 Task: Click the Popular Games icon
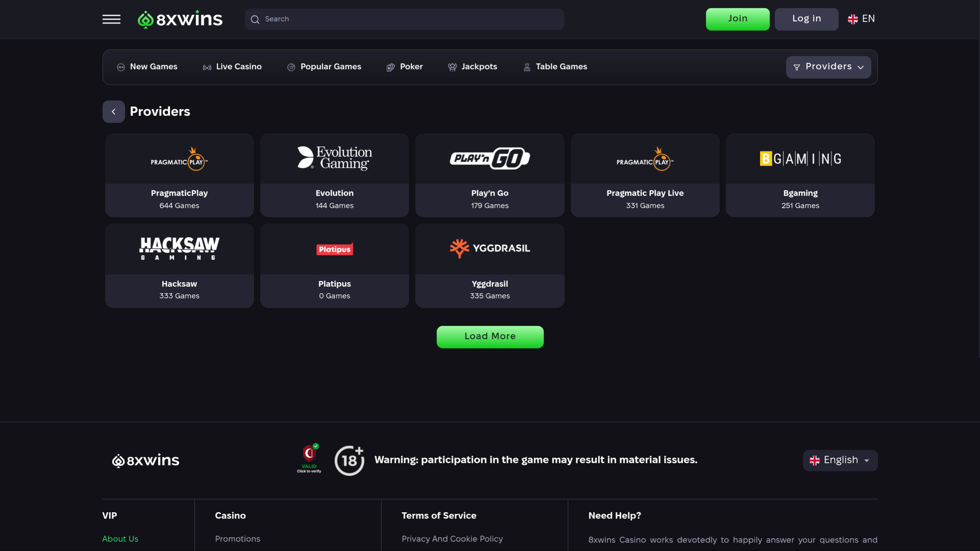(291, 67)
